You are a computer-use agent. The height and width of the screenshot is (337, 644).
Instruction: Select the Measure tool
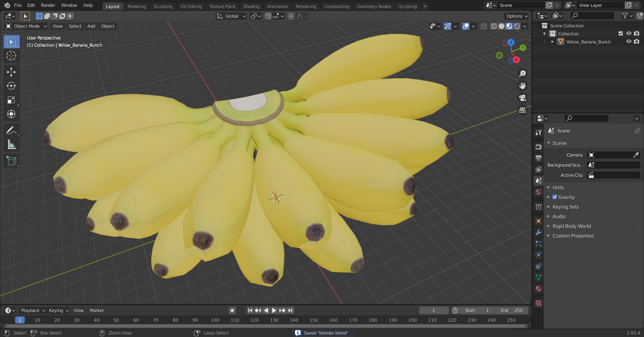(x=11, y=145)
